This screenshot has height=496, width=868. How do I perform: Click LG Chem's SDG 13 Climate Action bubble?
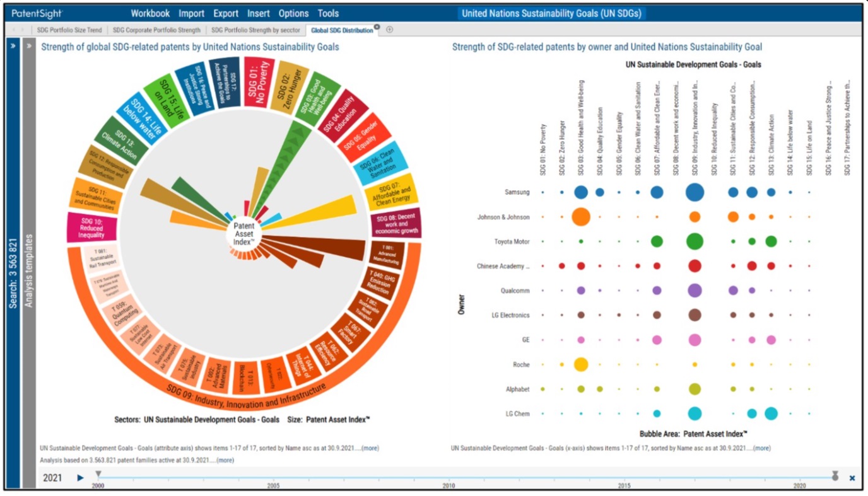coord(770,413)
